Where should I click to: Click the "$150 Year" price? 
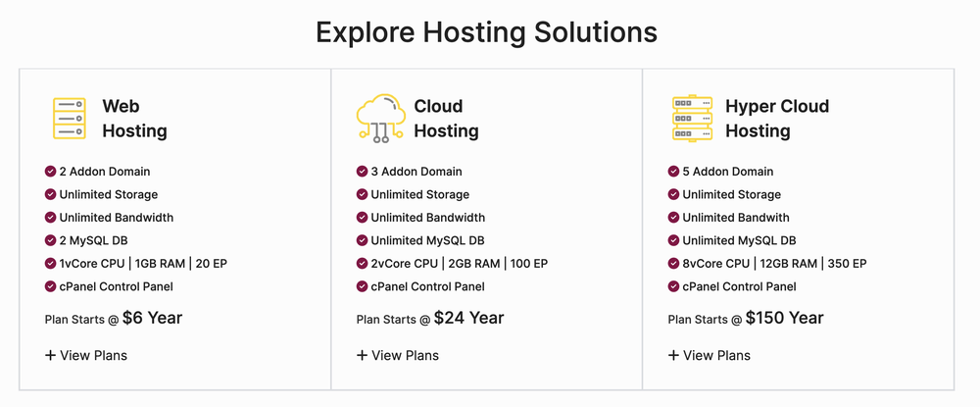[785, 318]
